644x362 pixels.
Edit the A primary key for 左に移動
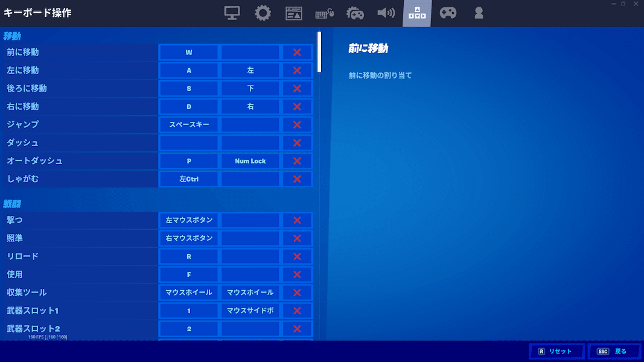pos(189,71)
